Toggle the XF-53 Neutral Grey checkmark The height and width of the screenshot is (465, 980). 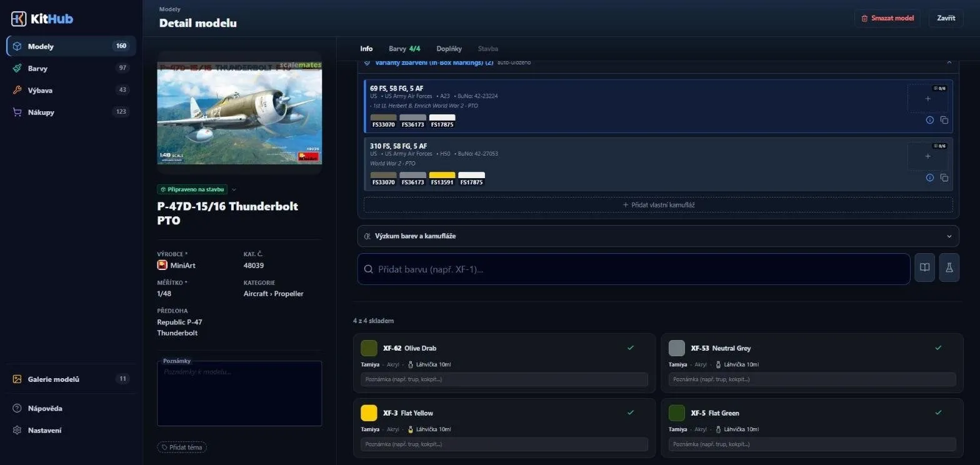point(937,347)
